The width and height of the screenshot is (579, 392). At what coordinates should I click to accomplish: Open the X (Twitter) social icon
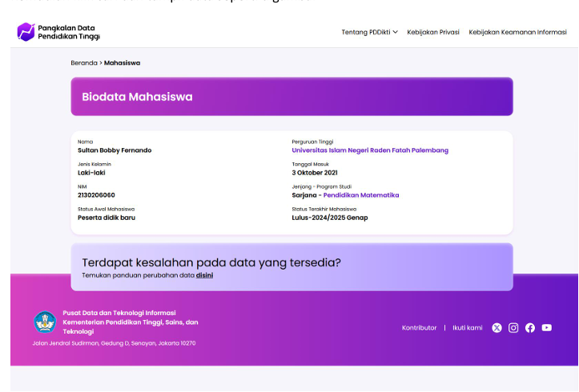click(x=497, y=328)
